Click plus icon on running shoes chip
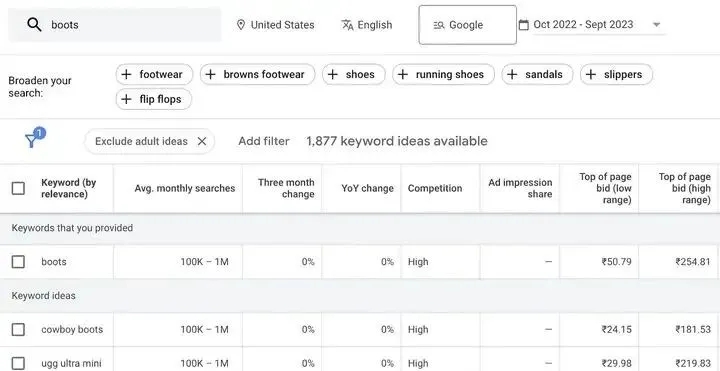Image resolution: width=720 pixels, height=371 pixels. [403, 74]
